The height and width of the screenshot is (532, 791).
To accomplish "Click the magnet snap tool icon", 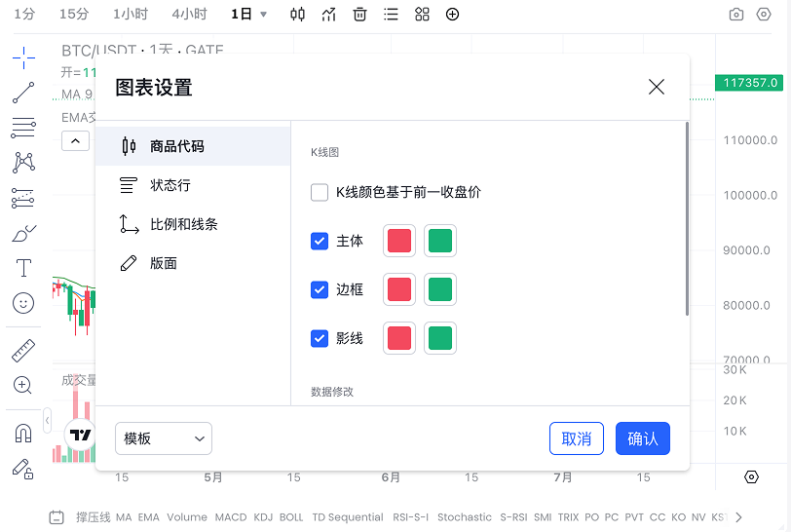I will (x=23, y=433).
